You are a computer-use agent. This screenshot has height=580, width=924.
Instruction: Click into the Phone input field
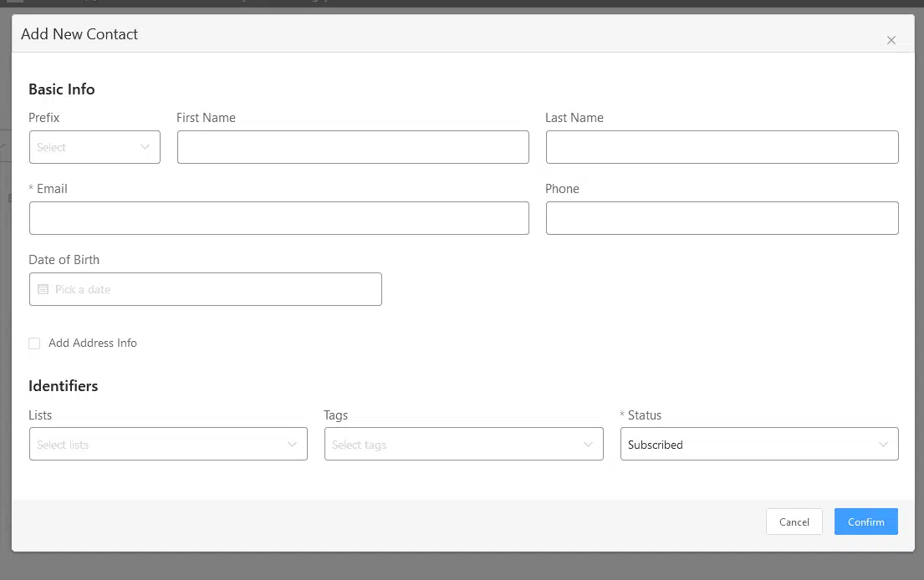pyautogui.click(x=722, y=218)
